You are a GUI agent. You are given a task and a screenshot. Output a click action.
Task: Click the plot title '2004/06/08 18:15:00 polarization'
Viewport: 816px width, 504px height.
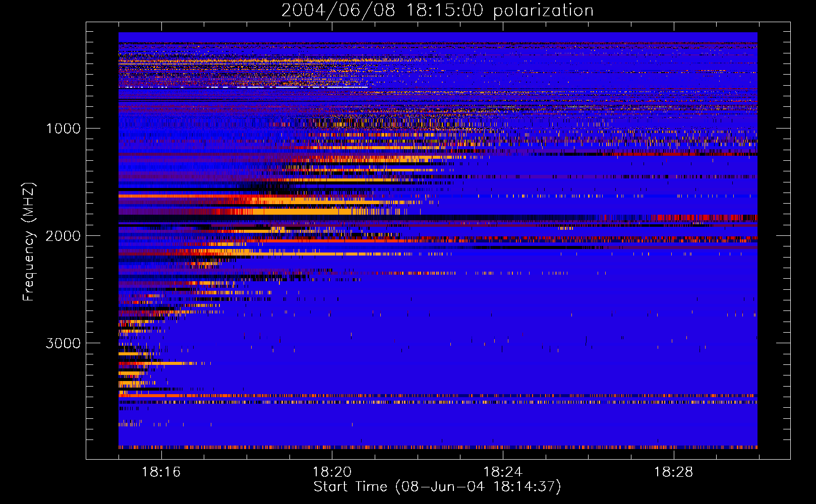coord(437,11)
